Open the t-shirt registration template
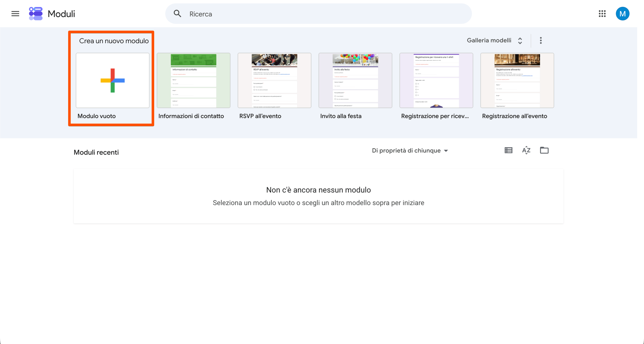The width and height of the screenshot is (644, 344). (436, 80)
